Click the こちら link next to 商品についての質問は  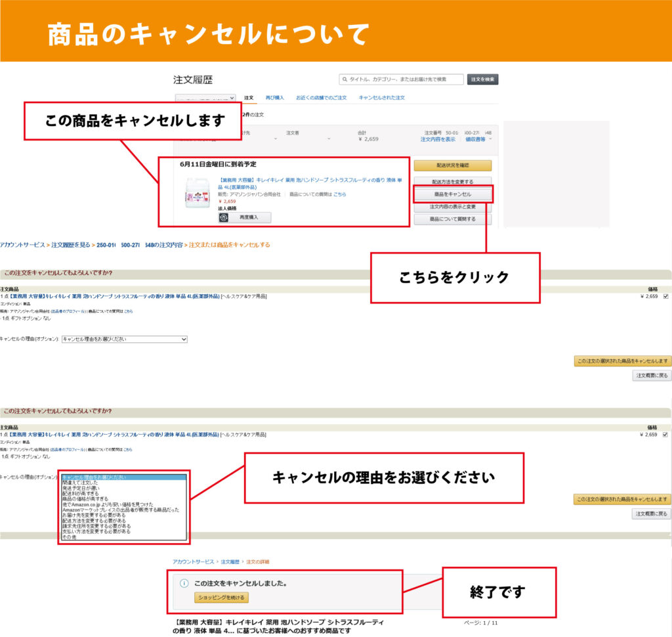[x=339, y=194]
